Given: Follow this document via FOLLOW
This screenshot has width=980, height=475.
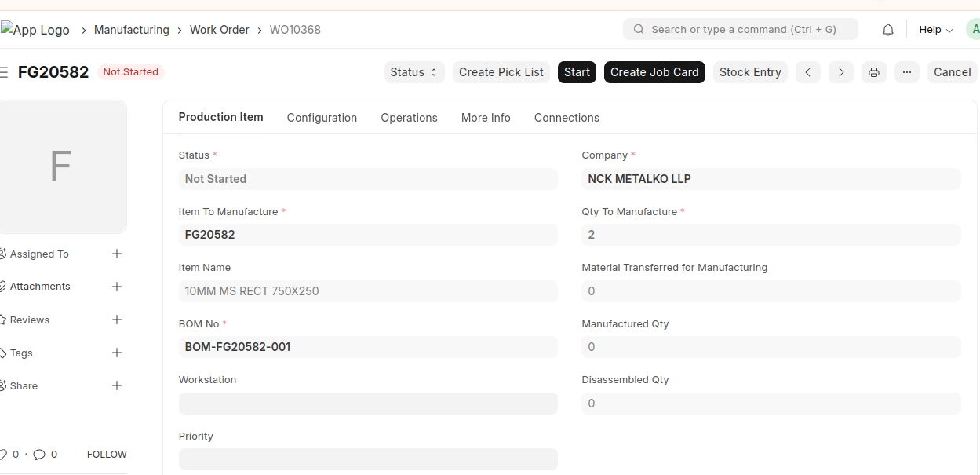Looking at the screenshot, I should coord(107,455).
